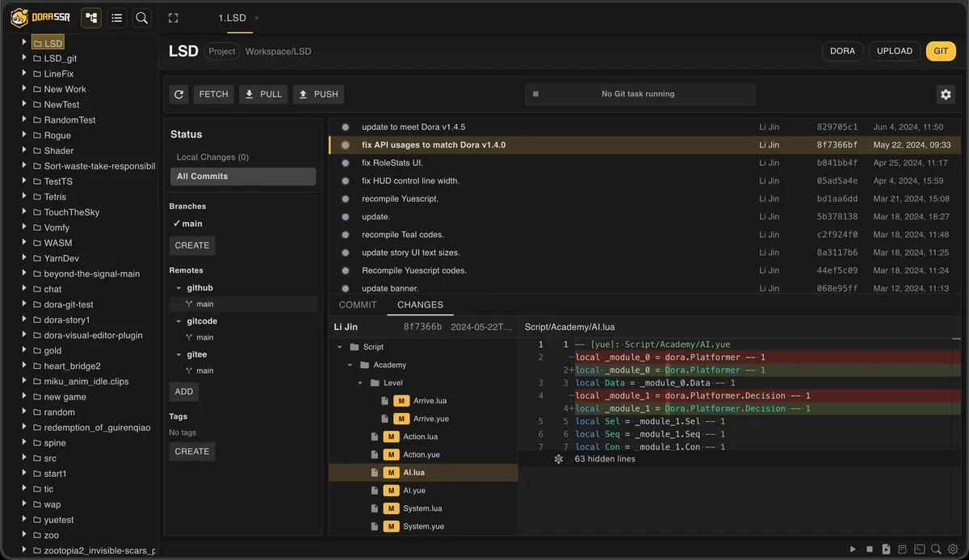Check out the main branch entry
Image resolution: width=969 pixels, height=560 pixels.
243,224
